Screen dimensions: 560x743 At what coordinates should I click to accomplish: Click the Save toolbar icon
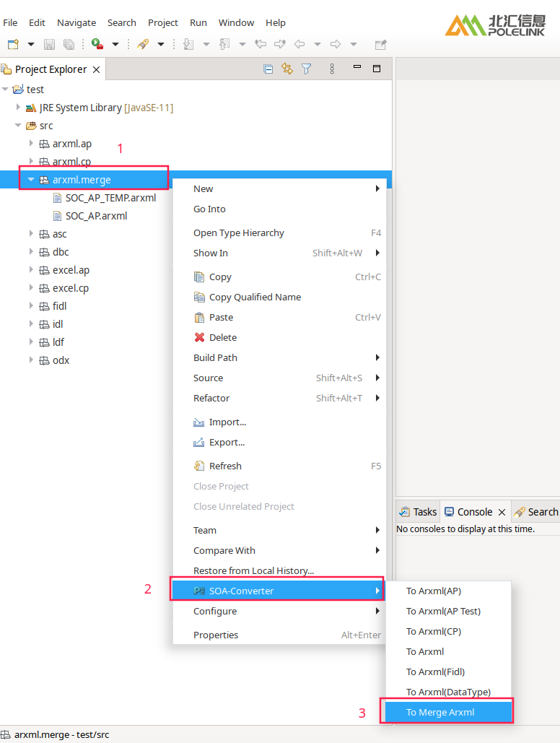(x=49, y=45)
